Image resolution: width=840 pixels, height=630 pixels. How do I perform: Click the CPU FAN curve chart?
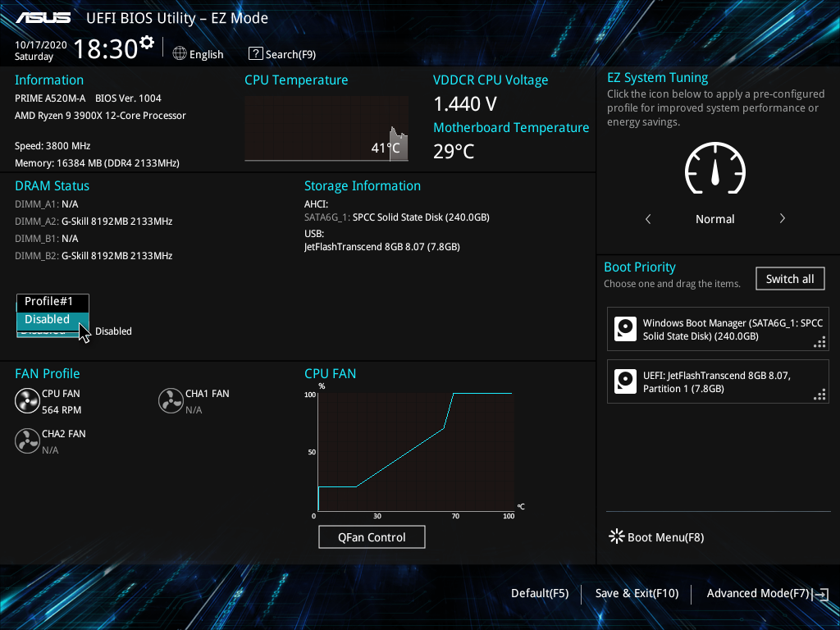(x=416, y=452)
